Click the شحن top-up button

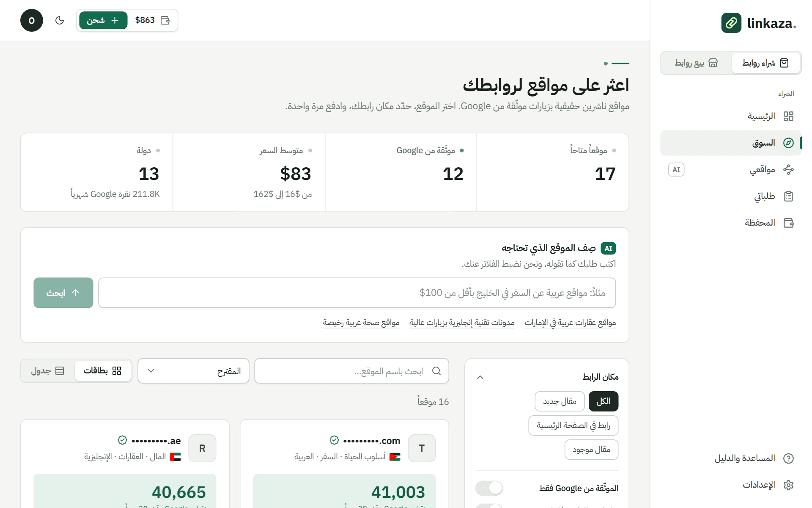pos(103,20)
